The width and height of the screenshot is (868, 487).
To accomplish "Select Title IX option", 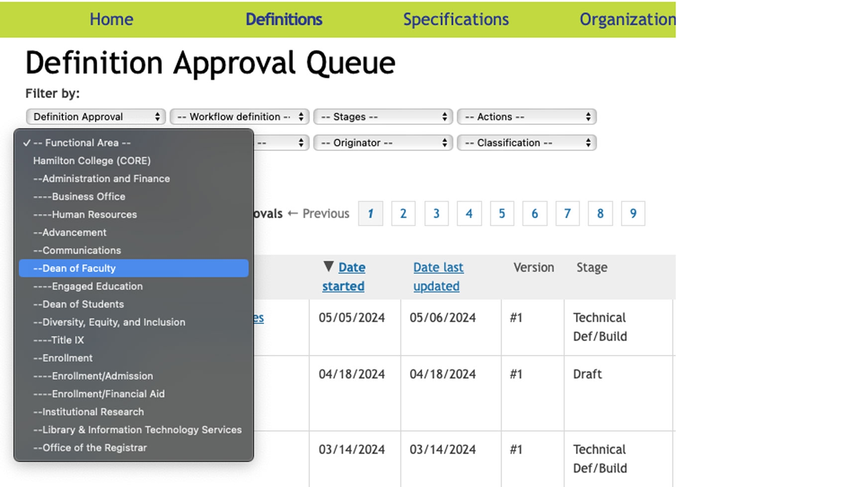I will tap(133, 340).
